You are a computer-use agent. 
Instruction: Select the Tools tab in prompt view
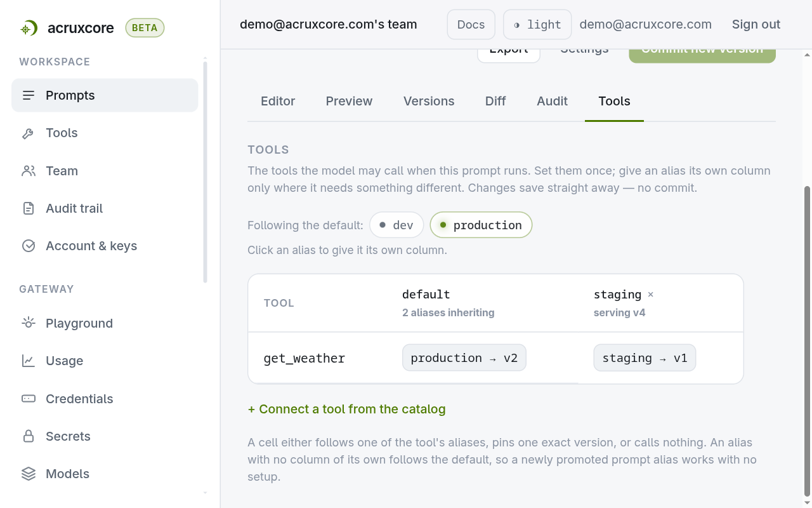pyautogui.click(x=614, y=101)
